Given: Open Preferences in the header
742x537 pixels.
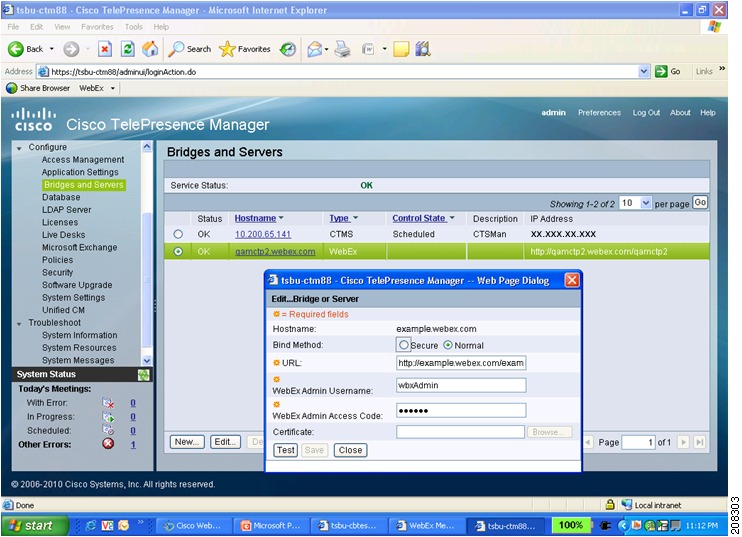Looking at the screenshot, I should pos(599,113).
